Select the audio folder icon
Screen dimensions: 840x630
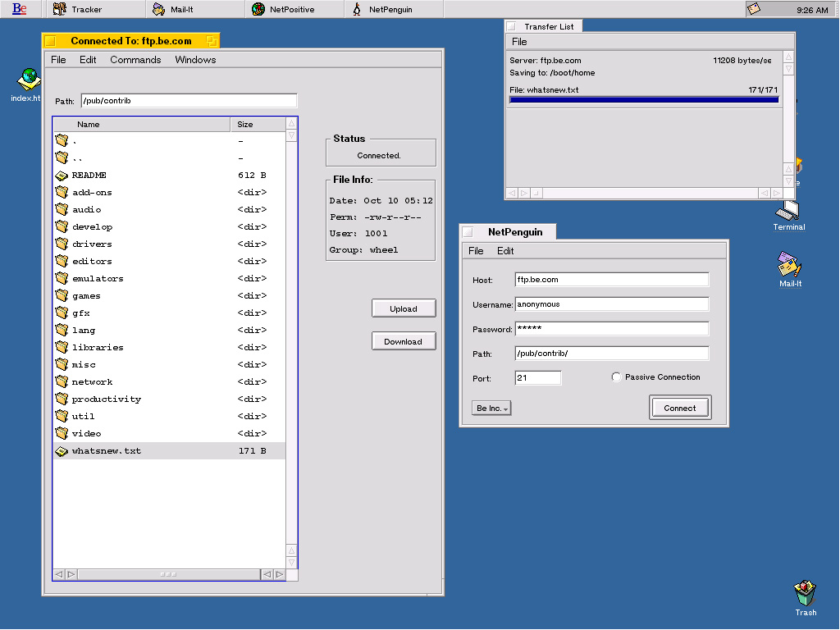tap(62, 209)
